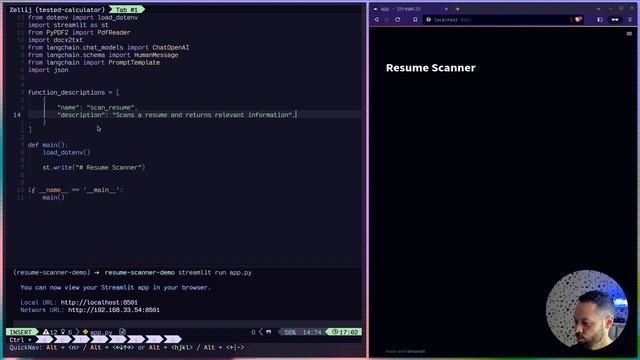
Task: Open the private glasses icon in browser
Action: click(615, 20)
